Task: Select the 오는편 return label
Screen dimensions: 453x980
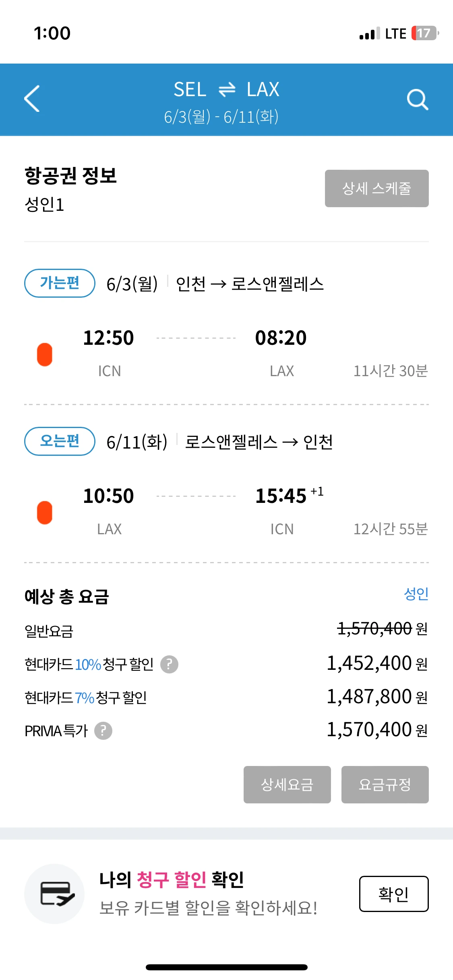Action: point(60,441)
